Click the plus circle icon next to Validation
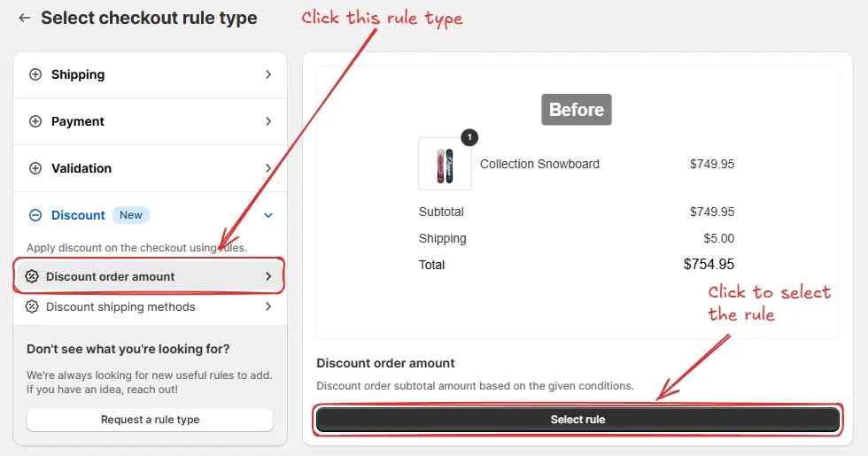The width and height of the screenshot is (868, 456). [x=35, y=168]
